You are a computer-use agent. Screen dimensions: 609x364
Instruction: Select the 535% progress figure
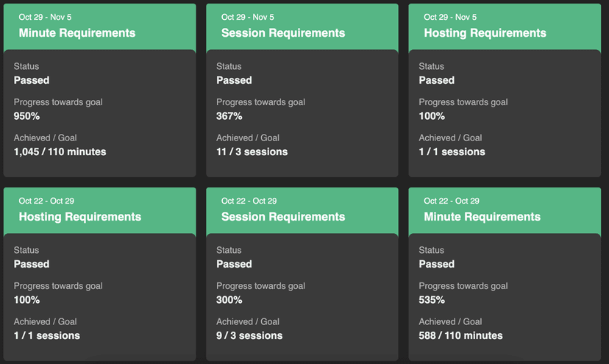(432, 300)
